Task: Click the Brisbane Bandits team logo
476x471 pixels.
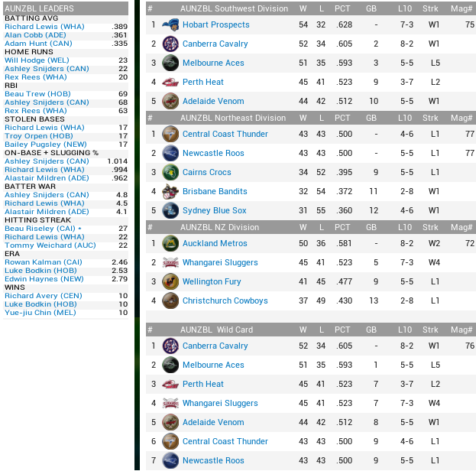Action: click(170, 191)
